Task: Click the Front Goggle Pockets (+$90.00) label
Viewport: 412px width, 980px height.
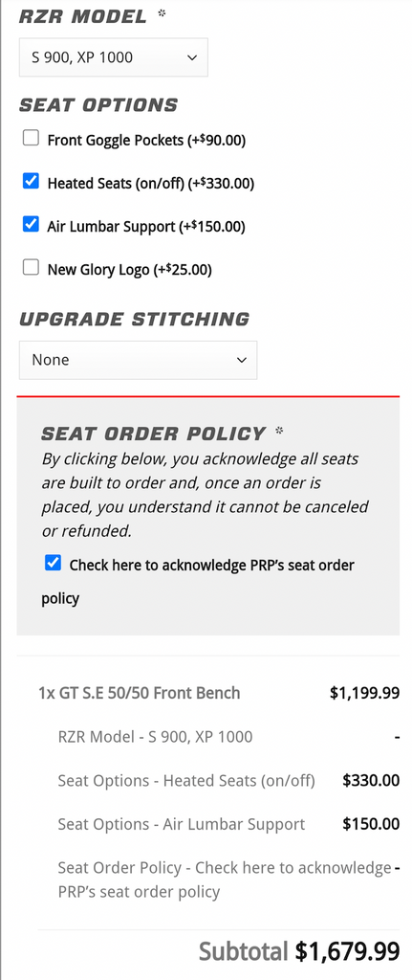Action: [146, 140]
